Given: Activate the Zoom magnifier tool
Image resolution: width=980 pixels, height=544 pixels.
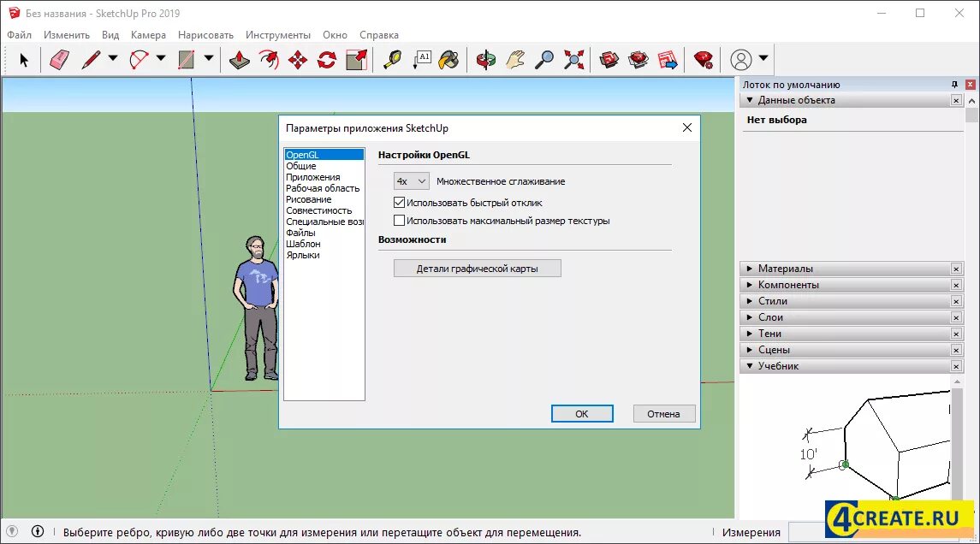Looking at the screenshot, I should [544, 60].
